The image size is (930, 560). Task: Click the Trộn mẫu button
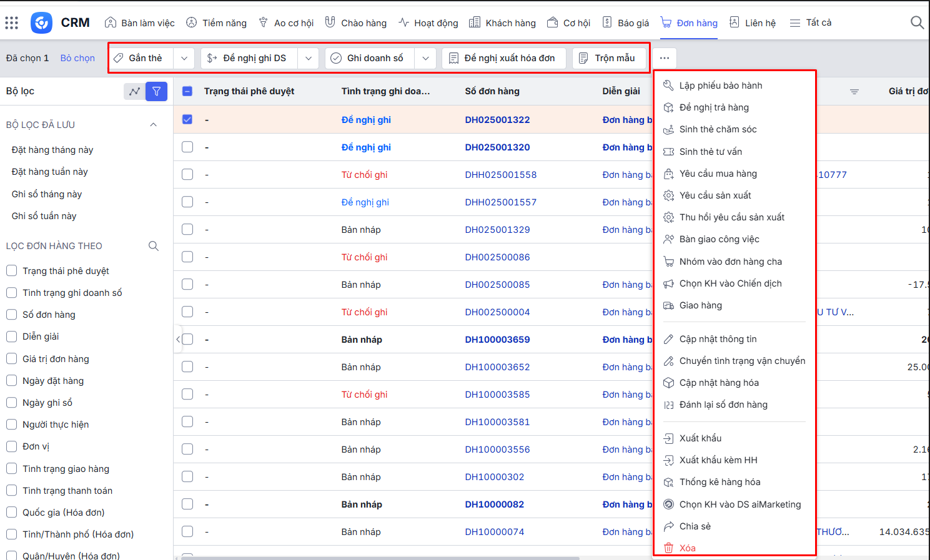pyautogui.click(x=607, y=58)
